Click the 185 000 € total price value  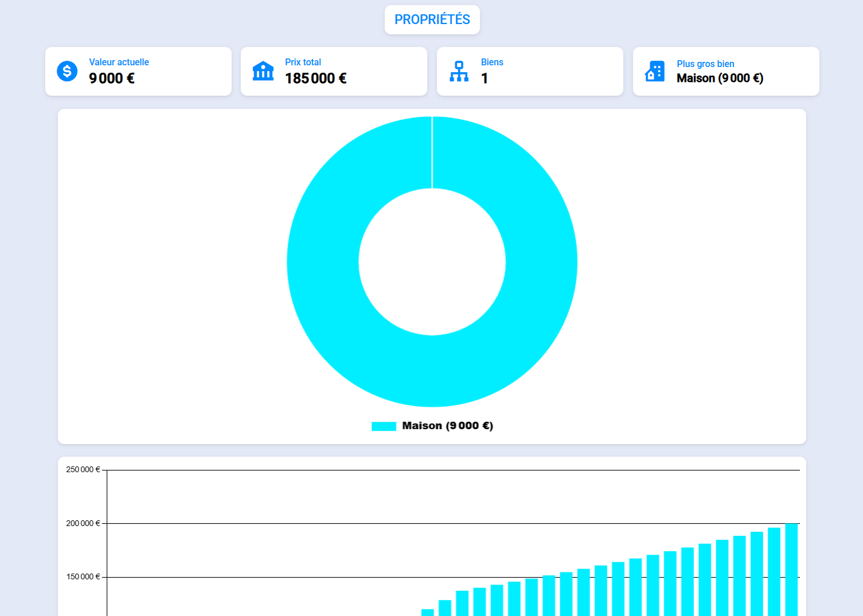click(x=316, y=79)
